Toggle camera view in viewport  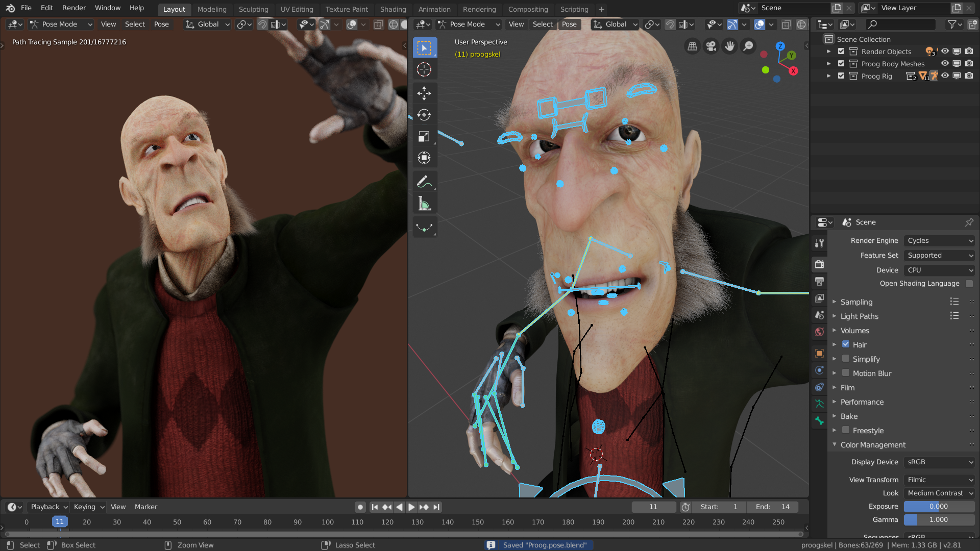(710, 46)
